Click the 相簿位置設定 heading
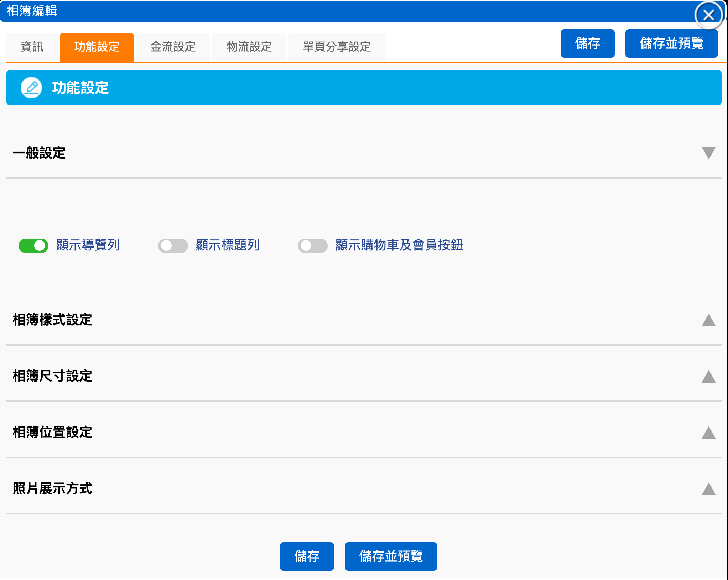This screenshot has height=580, width=728. pyautogui.click(x=52, y=432)
